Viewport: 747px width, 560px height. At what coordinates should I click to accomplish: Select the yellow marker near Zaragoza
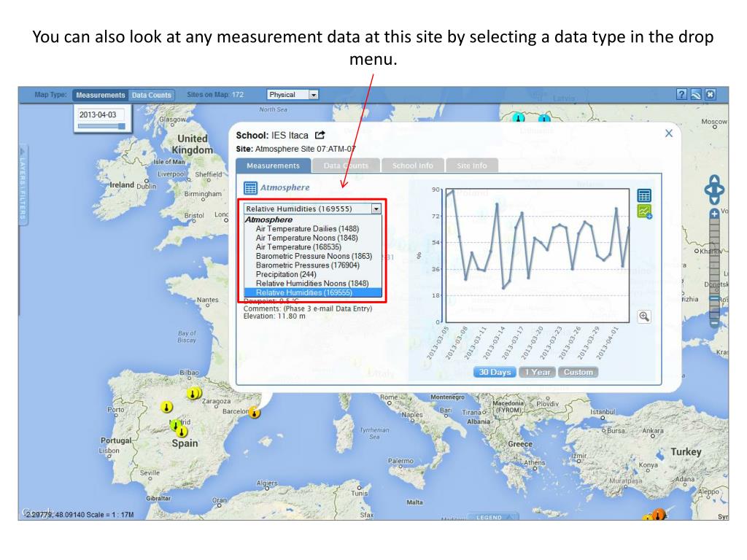[x=193, y=393]
